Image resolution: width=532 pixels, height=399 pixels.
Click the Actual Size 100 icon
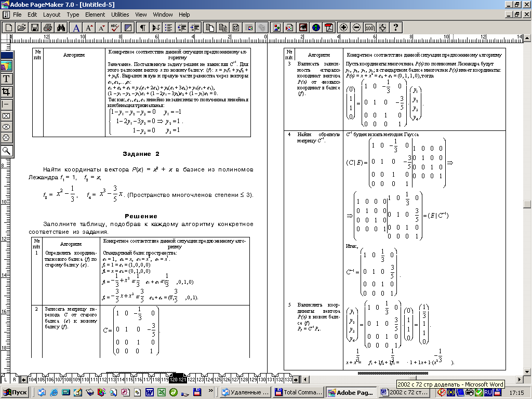369,28
